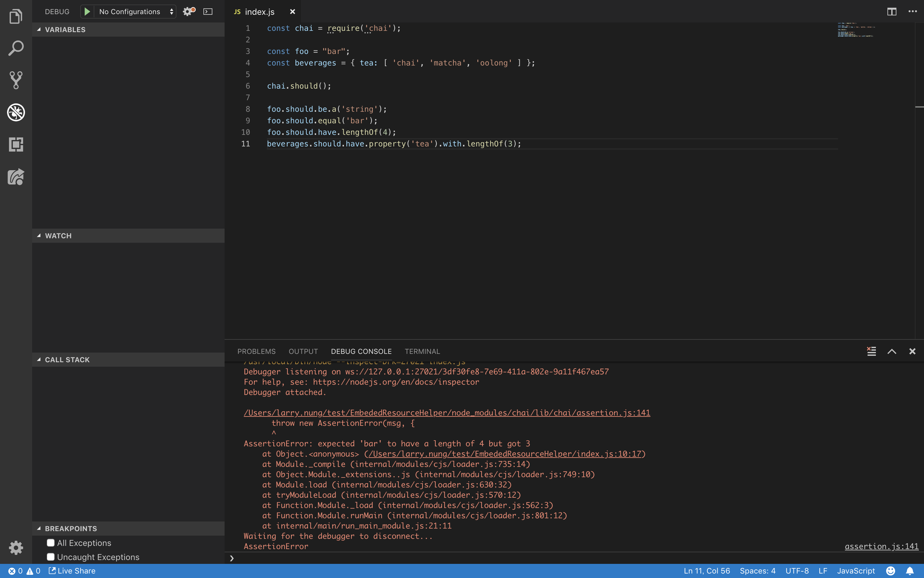The height and width of the screenshot is (578, 924).
Task: Collapse the CALL STACK section
Action: click(128, 359)
